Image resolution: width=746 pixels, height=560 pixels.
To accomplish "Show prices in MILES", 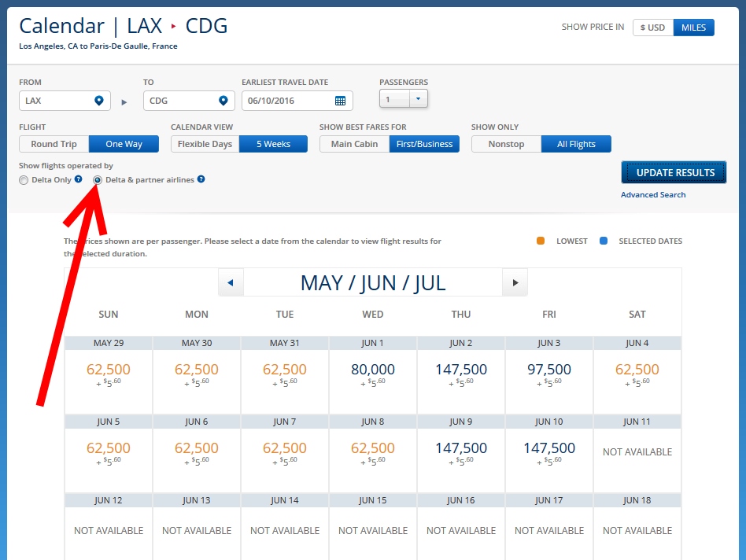I will (x=693, y=28).
